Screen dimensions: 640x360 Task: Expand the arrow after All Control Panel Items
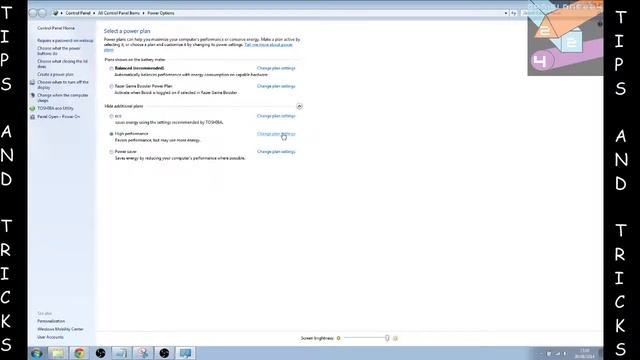143,13
